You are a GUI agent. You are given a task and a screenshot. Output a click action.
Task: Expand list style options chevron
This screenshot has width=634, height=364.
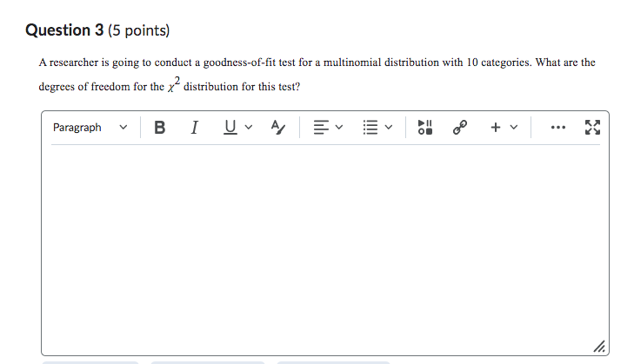pyautogui.click(x=389, y=127)
